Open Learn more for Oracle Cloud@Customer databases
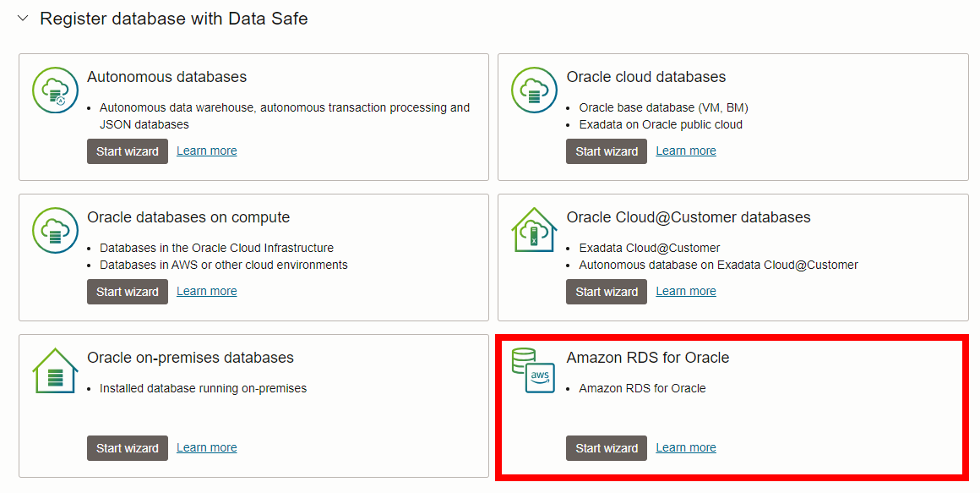980x493 pixels. 685,291
